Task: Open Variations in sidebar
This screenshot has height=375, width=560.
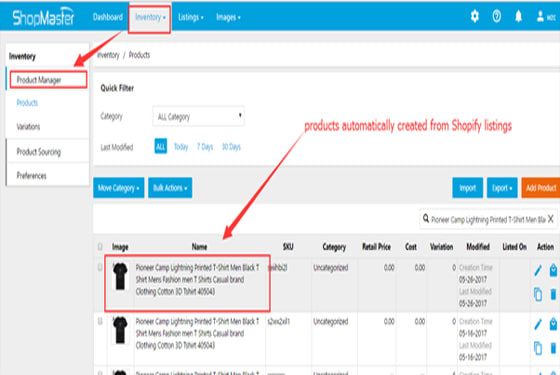Action: (28, 127)
